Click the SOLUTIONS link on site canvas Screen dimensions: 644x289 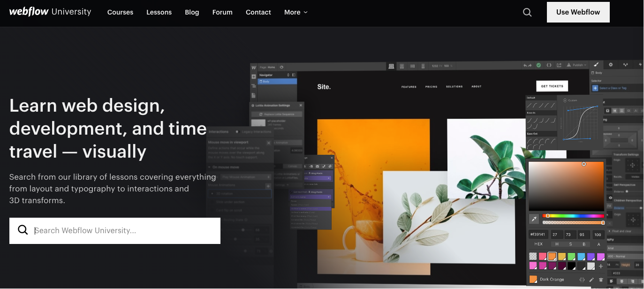(x=454, y=87)
